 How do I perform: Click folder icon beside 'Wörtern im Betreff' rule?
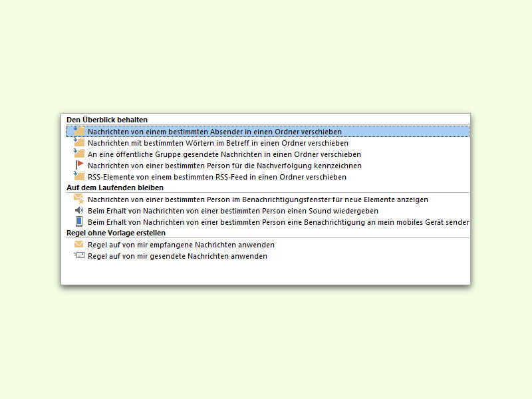(x=79, y=142)
